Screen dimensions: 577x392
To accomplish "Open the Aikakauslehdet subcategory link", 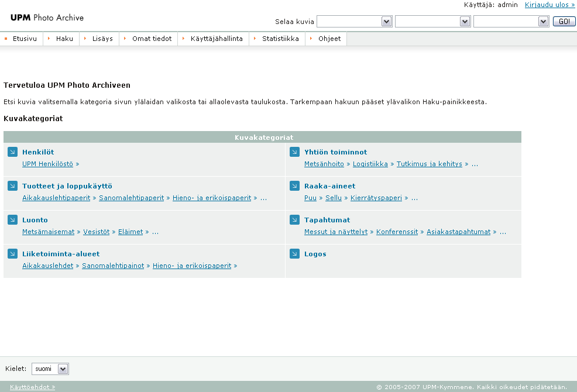I will click(47, 266).
